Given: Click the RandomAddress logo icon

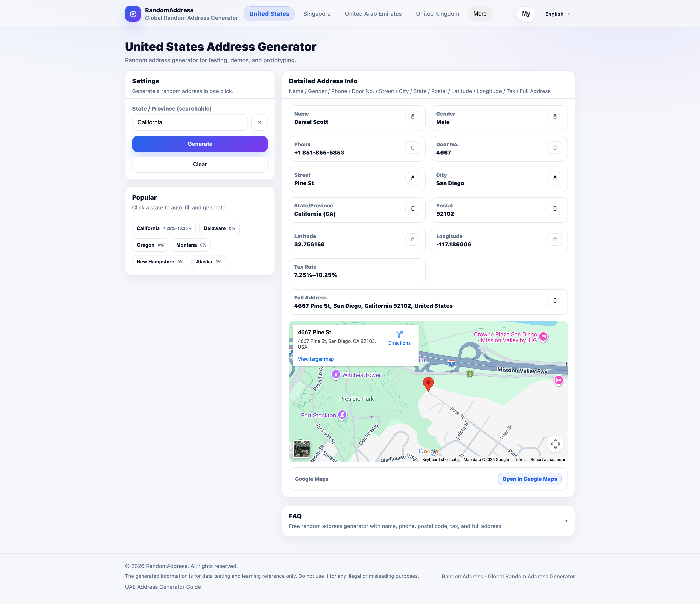Looking at the screenshot, I should coord(133,14).
